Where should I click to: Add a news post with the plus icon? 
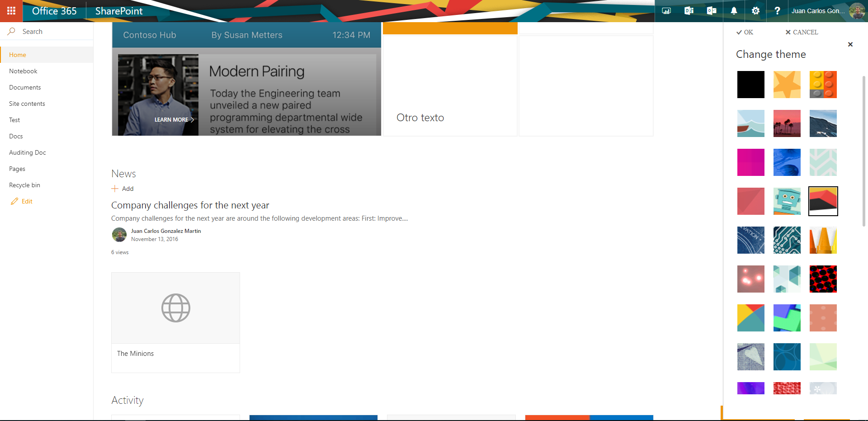[x=114, y=188]
